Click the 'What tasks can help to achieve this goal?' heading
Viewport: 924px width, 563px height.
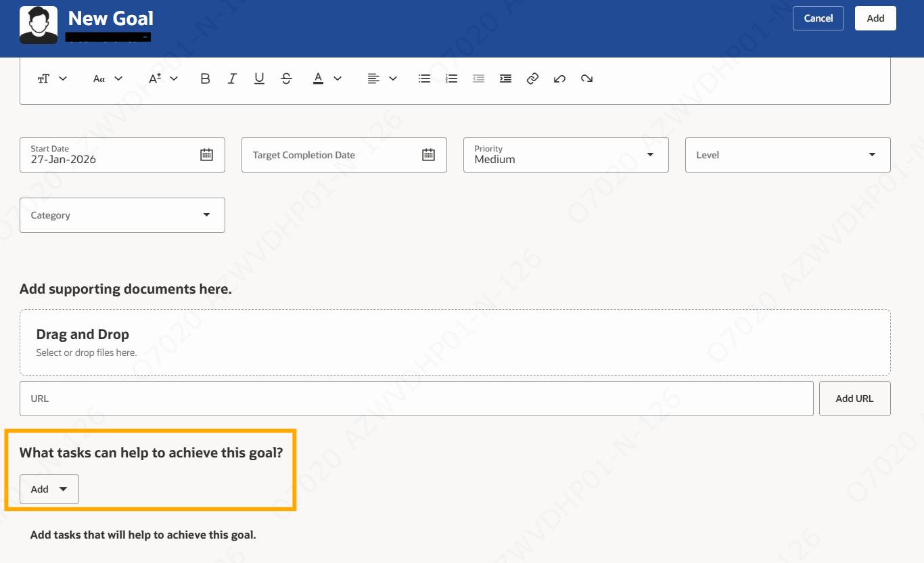[x=151, y=453]
